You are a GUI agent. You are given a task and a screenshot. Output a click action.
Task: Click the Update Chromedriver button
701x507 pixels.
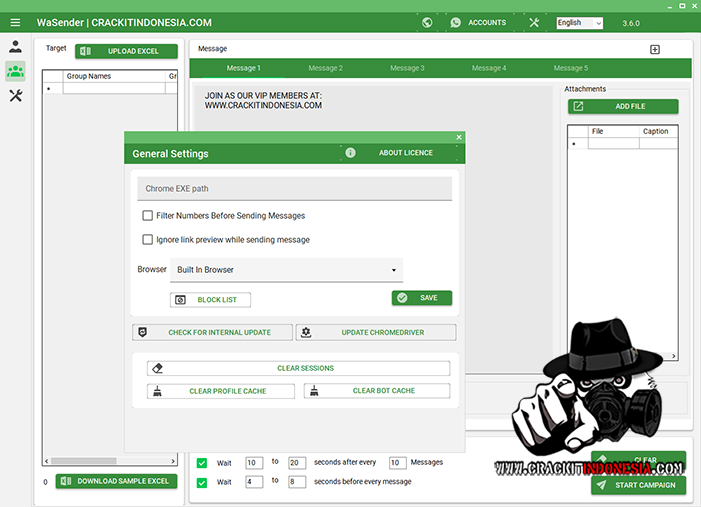click(x=376, y=332)
